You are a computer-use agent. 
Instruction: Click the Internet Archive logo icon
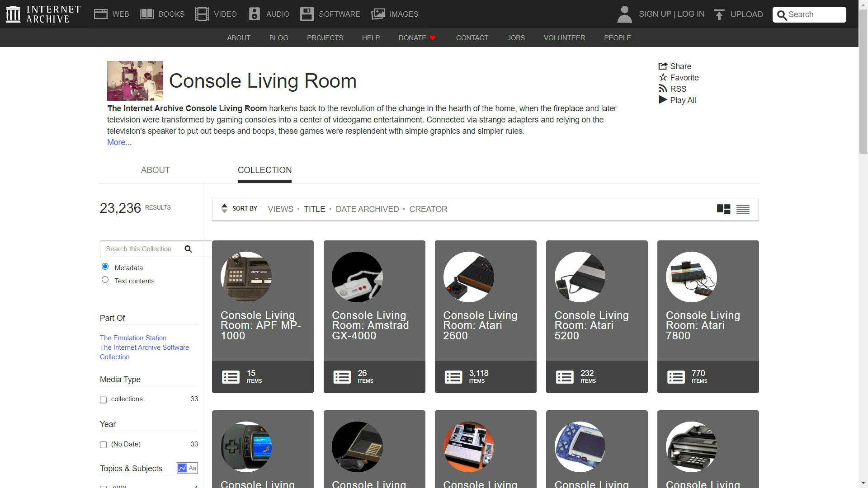13,14
